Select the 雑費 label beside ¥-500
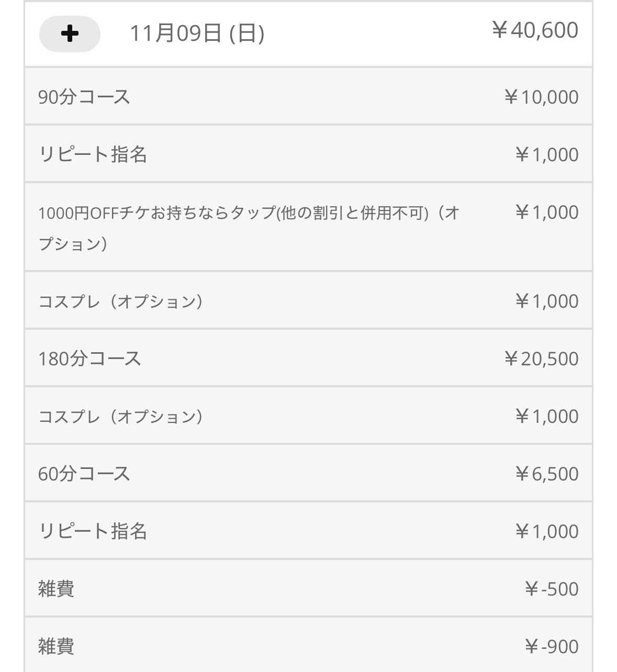Image resolution: width=617 pixels, height=672 pixels. pyautogui.click(x=56, y=589)
